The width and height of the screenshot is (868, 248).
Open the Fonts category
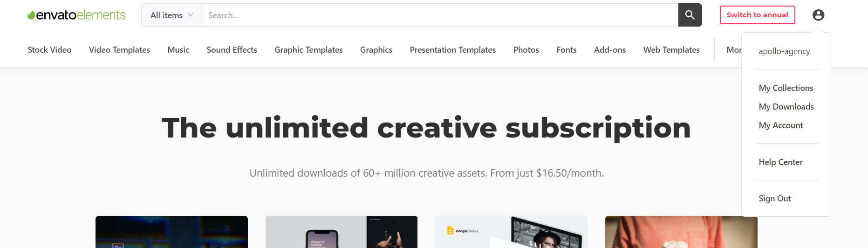567,50
